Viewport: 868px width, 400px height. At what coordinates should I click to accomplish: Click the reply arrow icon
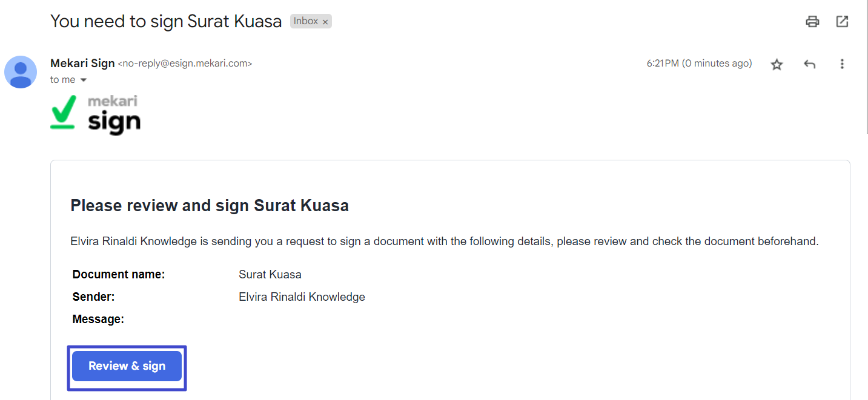[809, 64]
